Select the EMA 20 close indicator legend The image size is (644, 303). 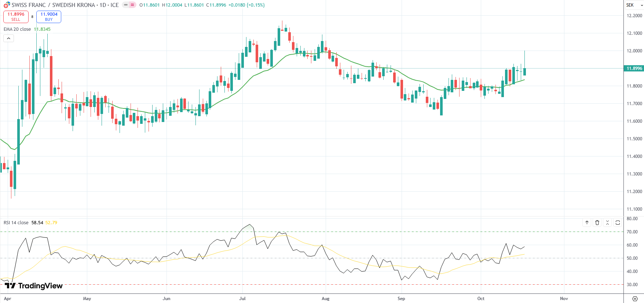pos(17,29)
